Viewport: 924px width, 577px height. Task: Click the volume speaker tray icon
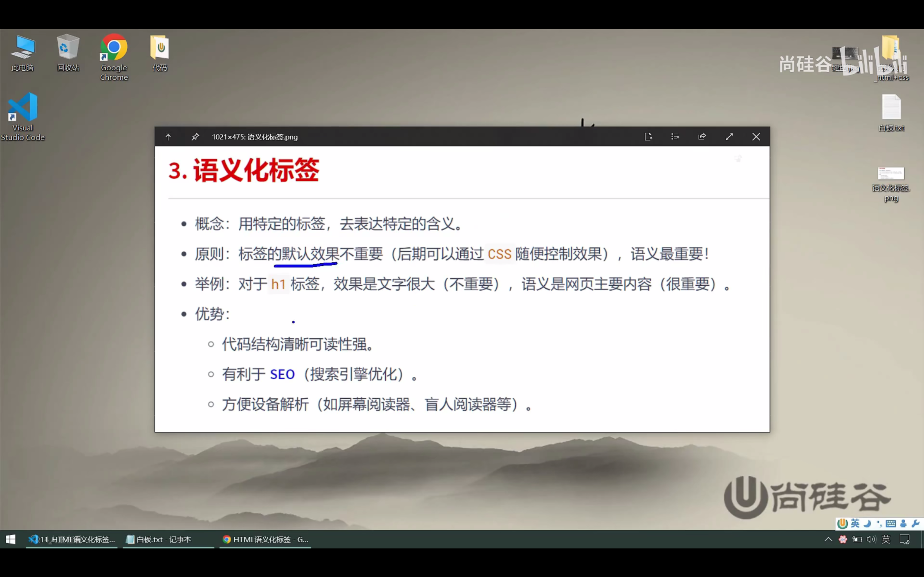(x=871, y=539)
